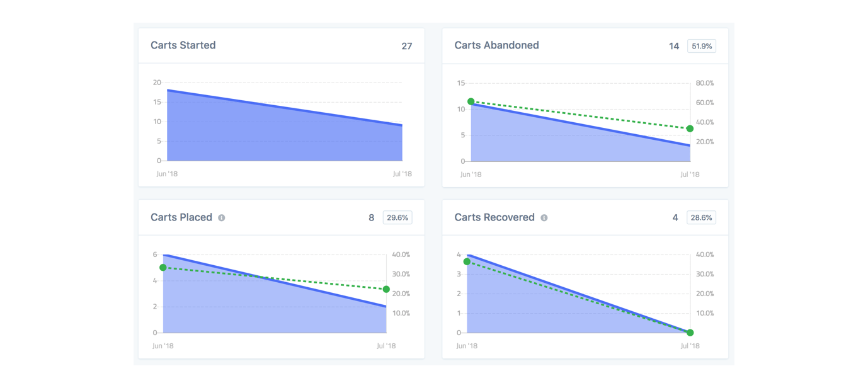Click the Jul '18 axis label under Carts Started

pos(402,174)
